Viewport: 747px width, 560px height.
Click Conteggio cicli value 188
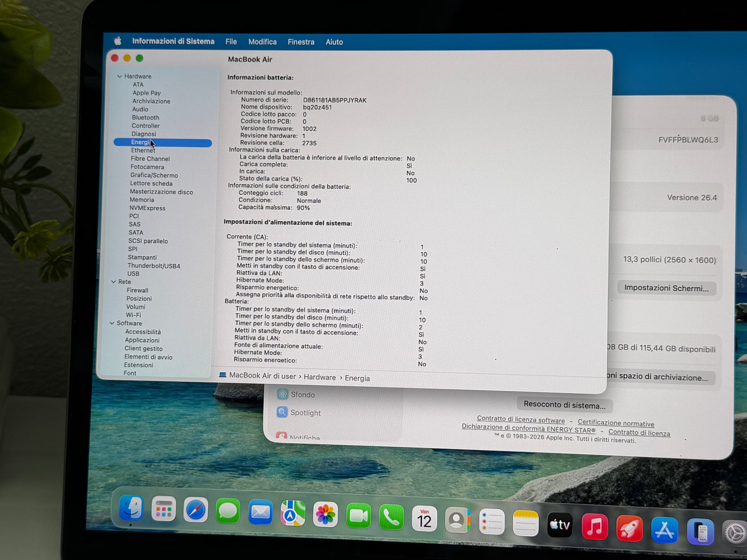pos(302,193)
